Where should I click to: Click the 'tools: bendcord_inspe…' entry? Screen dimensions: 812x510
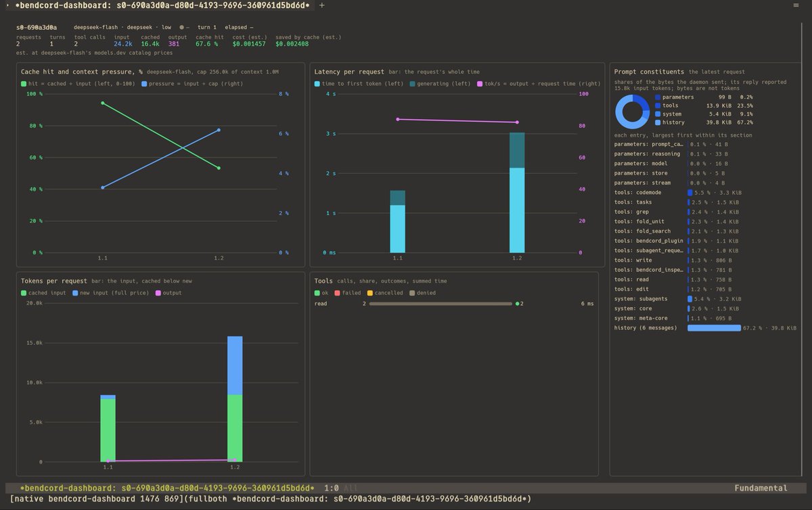click(650, 270)
